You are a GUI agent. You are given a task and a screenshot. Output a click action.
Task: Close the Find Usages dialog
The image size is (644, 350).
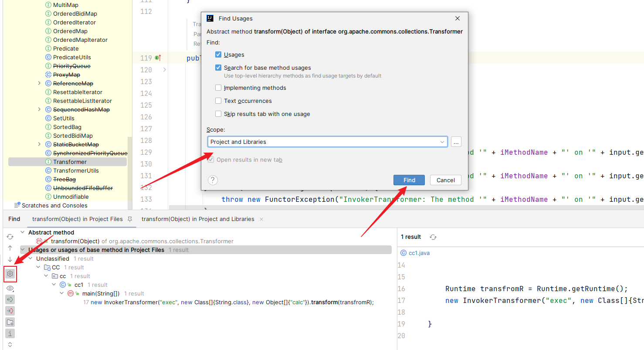click(x=458, y=18)
